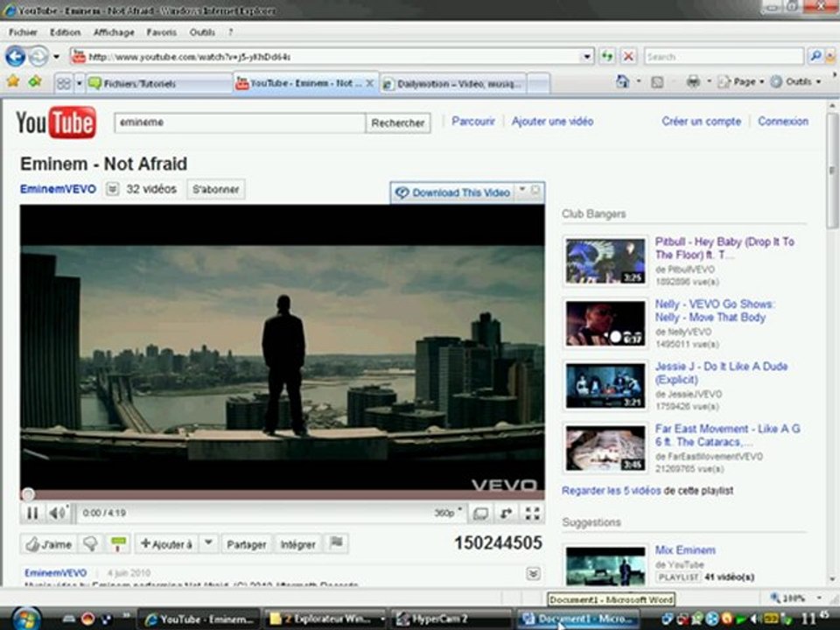
Task: Flag the video with flag icon
Action: (x=336, y=543)
